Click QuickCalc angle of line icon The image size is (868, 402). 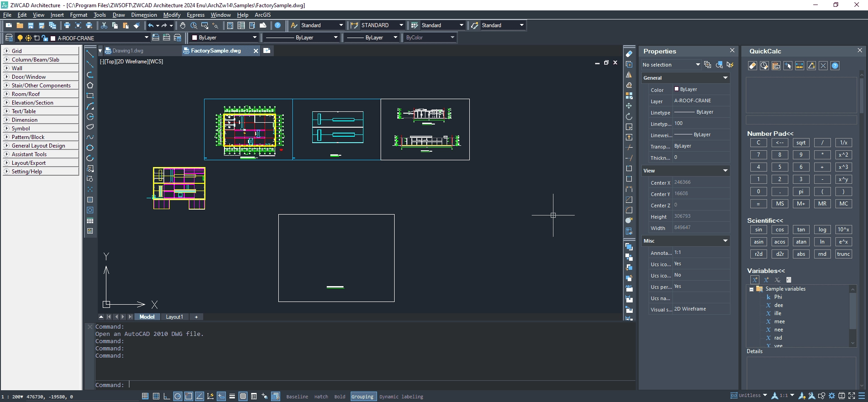tap(811, 66)
